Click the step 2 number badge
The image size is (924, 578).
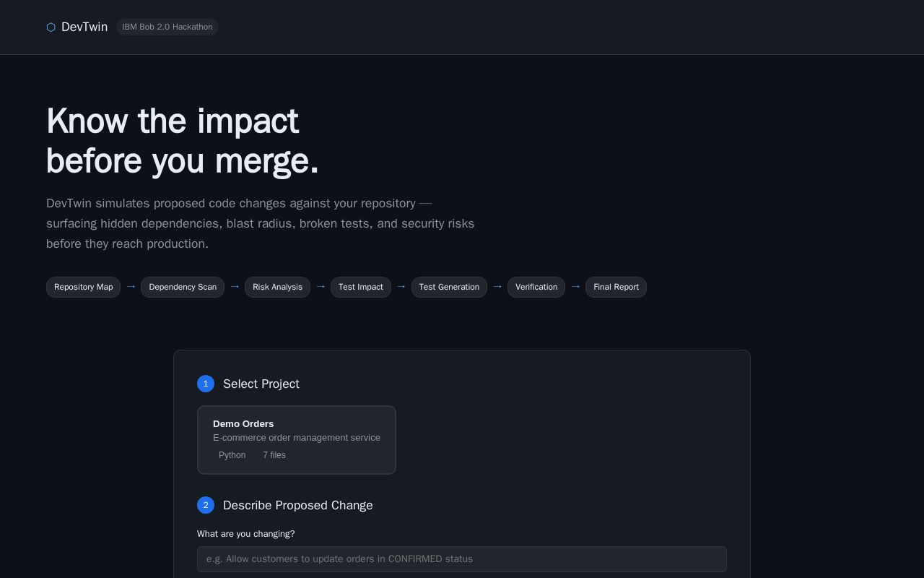206,505
